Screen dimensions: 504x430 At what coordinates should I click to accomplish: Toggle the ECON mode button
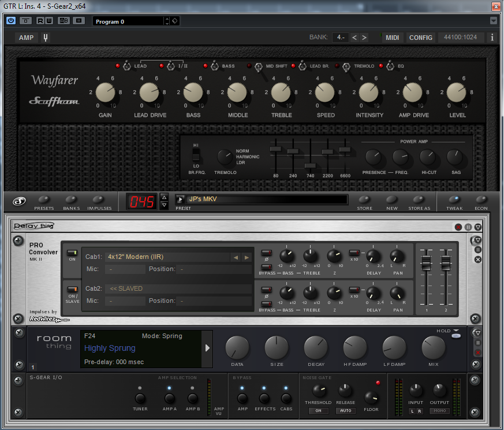(x=481, y=199)
